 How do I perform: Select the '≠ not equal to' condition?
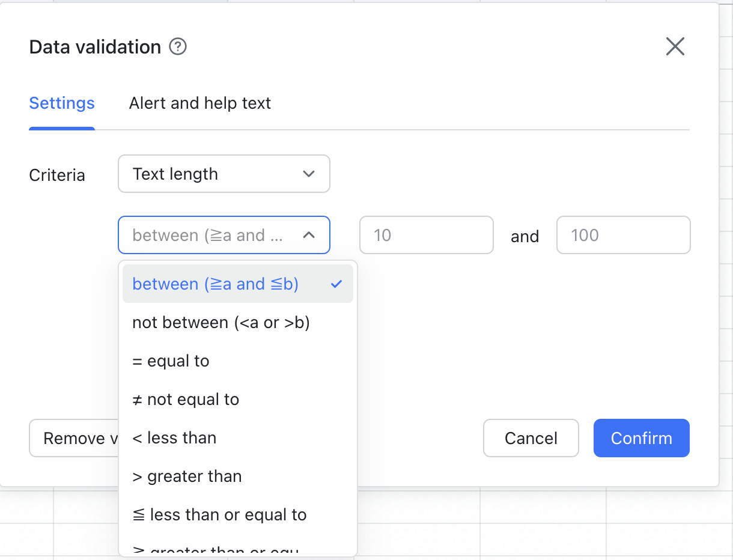tap(185, 399)
